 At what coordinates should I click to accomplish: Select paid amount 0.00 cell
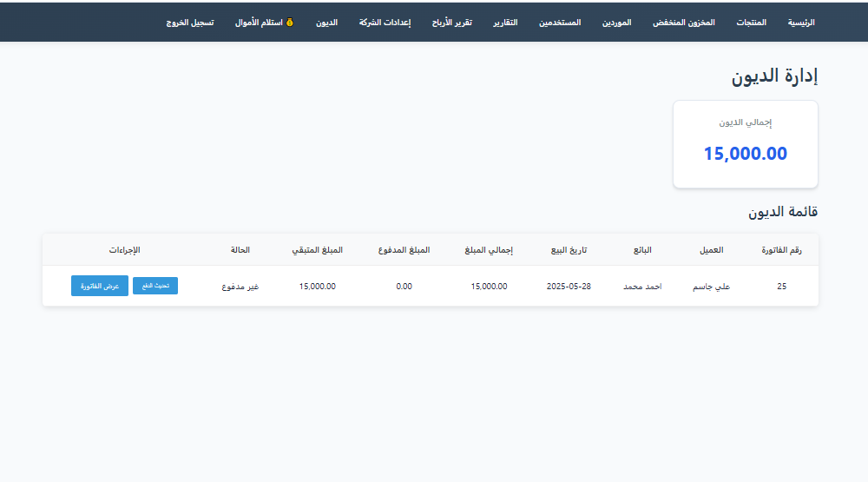point(404,287)
